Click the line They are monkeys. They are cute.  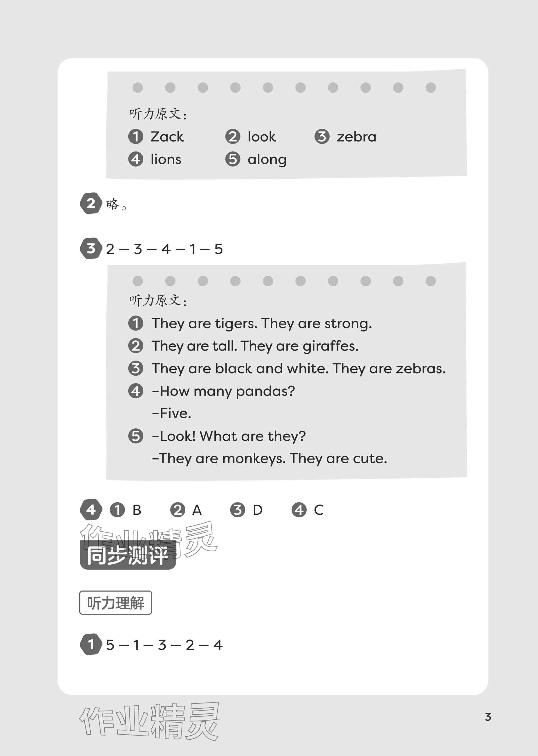click(270, 458)
